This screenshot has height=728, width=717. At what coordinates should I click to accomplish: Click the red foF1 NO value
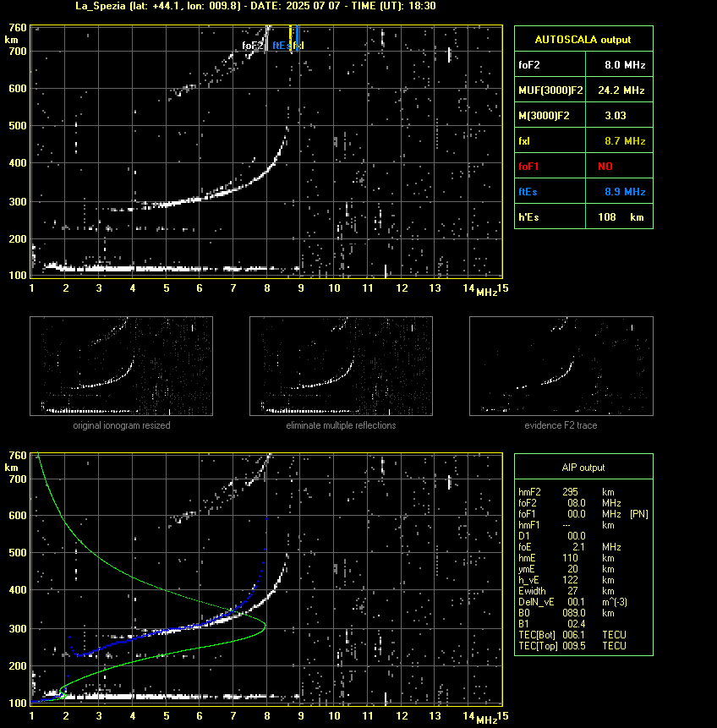605,167
